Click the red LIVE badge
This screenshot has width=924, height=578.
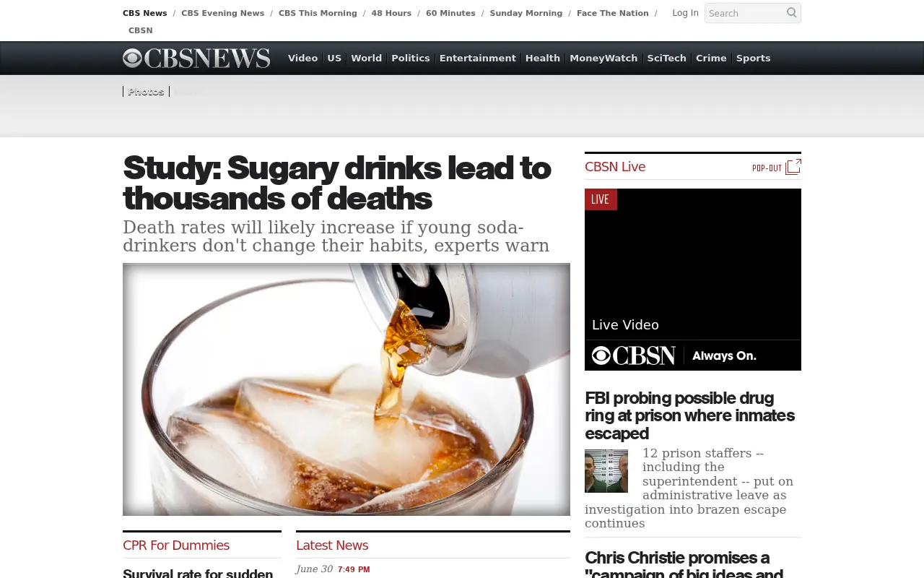point(601,199)
